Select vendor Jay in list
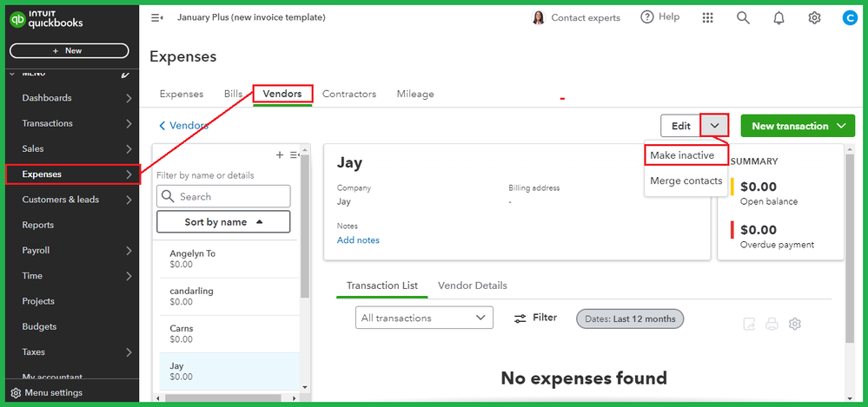Screen dimensions: 868x407 [x=229, y=371]
